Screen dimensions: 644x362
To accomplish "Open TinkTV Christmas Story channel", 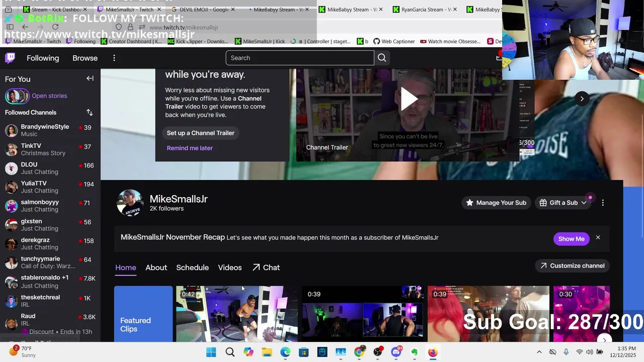I will (x=50, y=149).
